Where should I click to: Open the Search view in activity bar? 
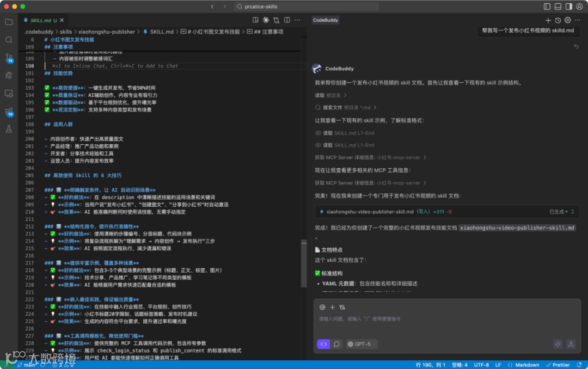(x=9, y=40)
